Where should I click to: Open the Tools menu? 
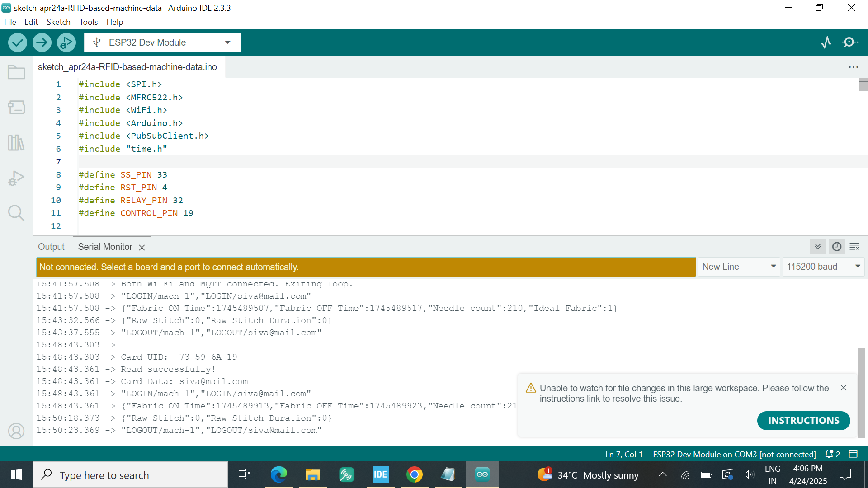click(x=89, y=22)
